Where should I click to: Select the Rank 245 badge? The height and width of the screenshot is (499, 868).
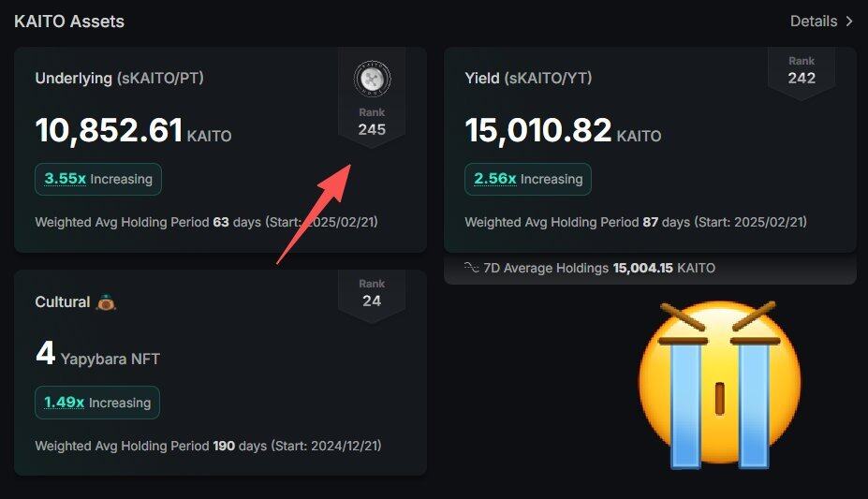372,123
